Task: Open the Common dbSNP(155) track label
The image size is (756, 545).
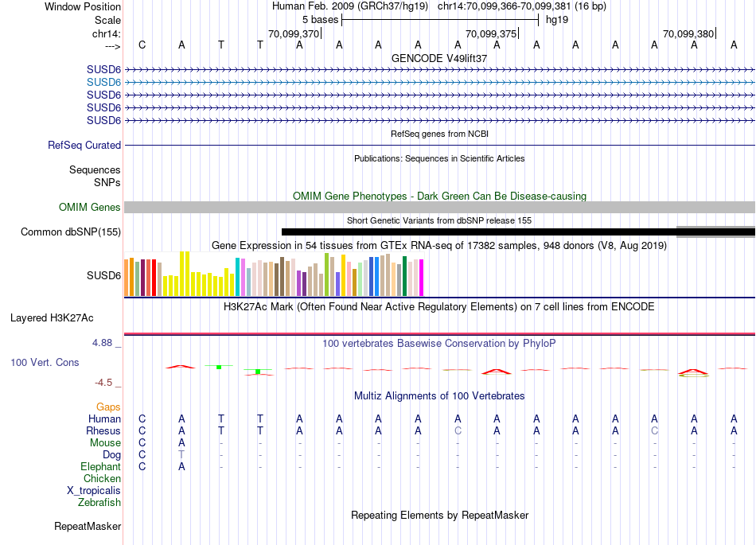Action: (71, 232)
